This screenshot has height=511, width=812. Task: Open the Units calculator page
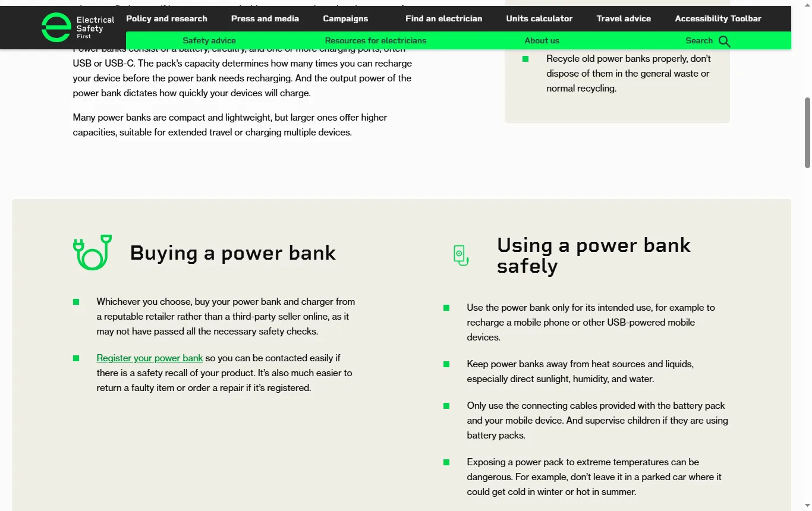tap(539, 18)
